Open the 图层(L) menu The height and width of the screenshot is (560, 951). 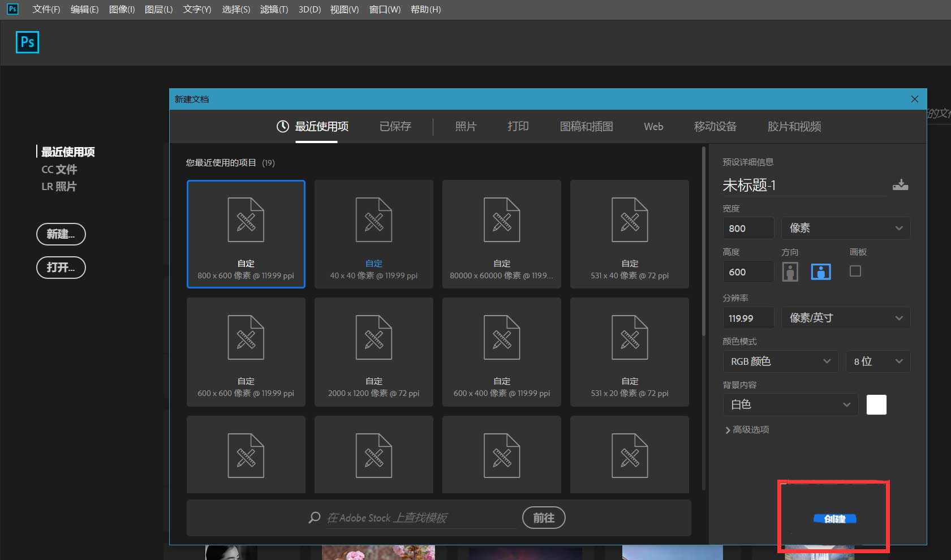point(158,9)
